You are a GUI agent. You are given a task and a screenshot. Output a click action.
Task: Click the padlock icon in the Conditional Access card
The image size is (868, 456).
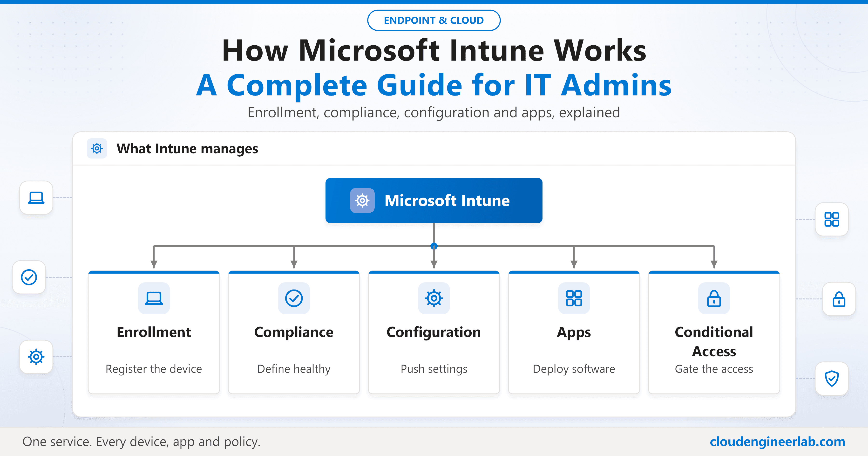click(714, 298)
